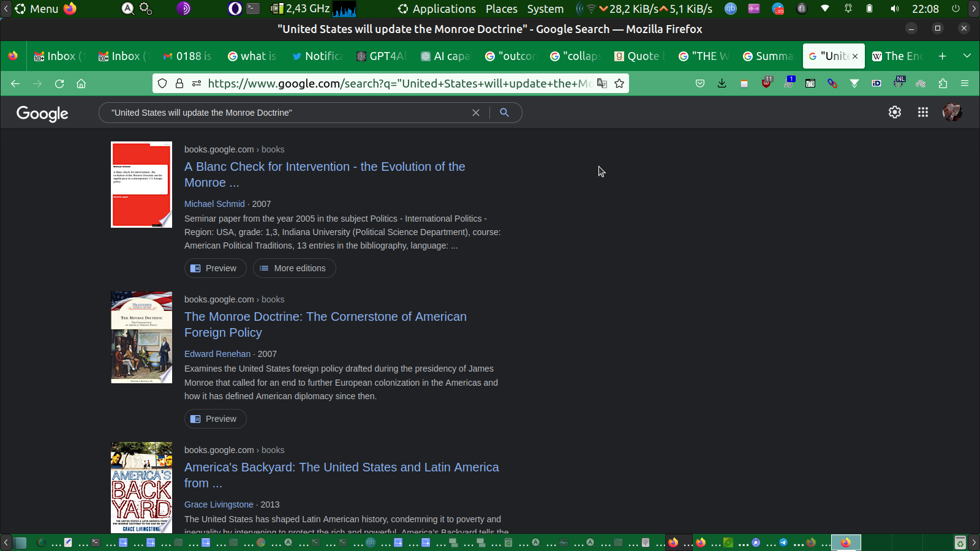Open the volume control in the system tray

[x=895, y=9]
